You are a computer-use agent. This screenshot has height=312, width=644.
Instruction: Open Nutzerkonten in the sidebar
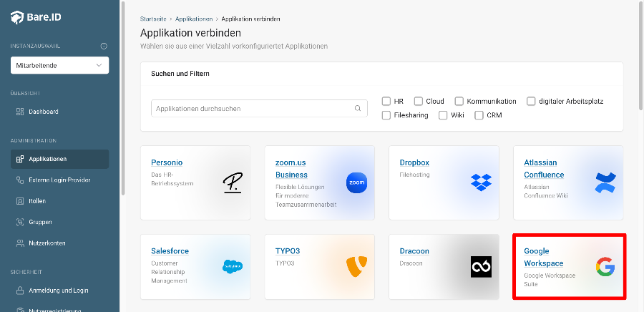[59, 243]
